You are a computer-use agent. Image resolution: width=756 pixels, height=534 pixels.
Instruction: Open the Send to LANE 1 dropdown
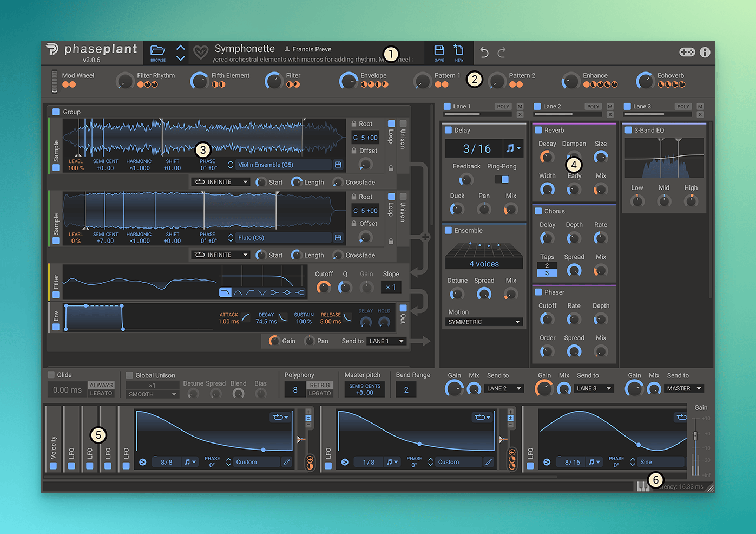386,341
